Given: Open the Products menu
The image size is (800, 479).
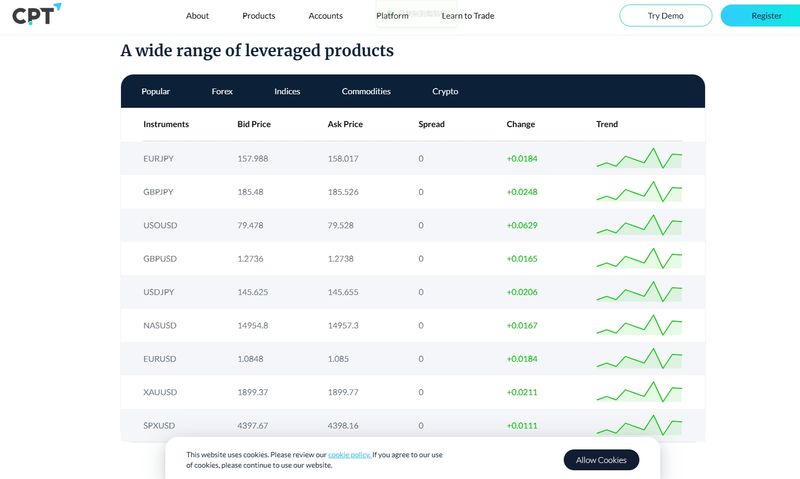Looking at the screenshot, I should 259,16.
